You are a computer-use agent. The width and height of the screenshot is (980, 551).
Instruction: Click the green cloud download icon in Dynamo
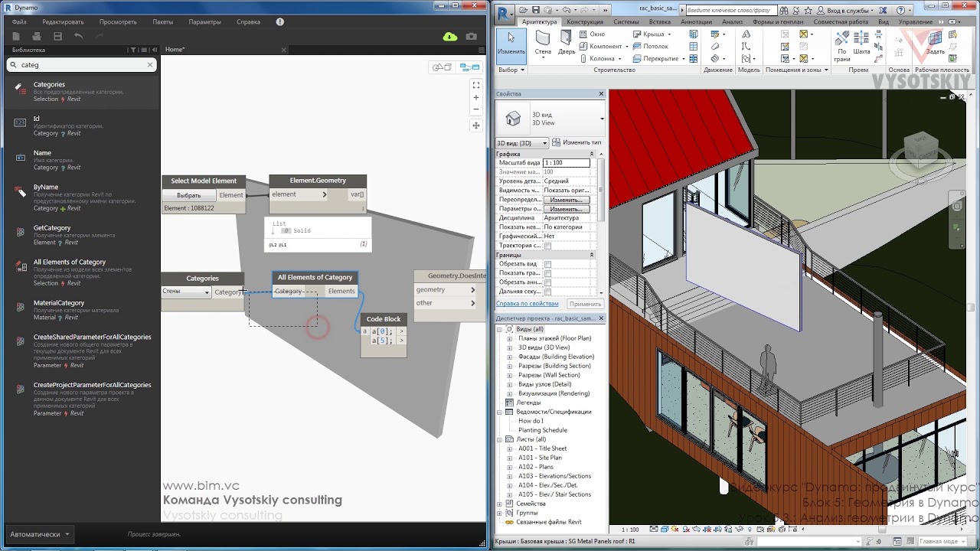tap(450, 37)
